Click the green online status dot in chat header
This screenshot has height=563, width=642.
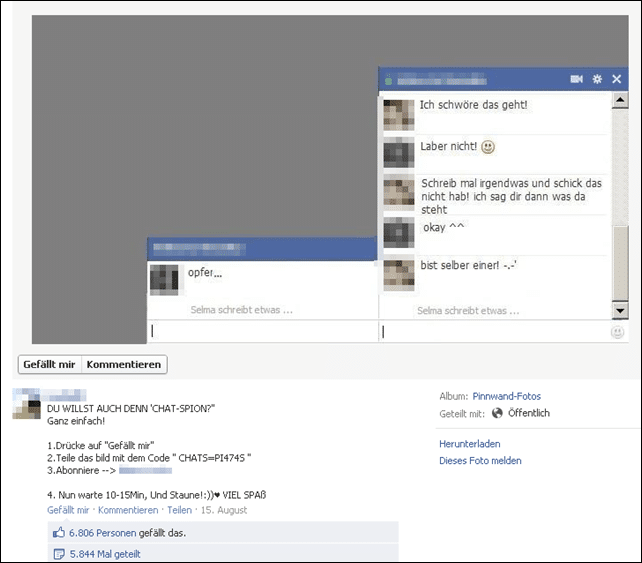point(389,81)
